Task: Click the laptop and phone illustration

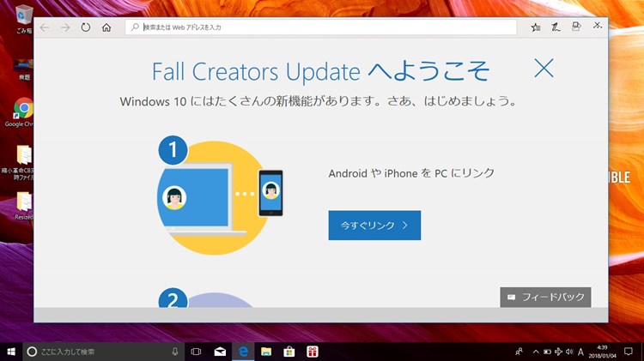Action: pyautogui.click(x=221, y=196)
